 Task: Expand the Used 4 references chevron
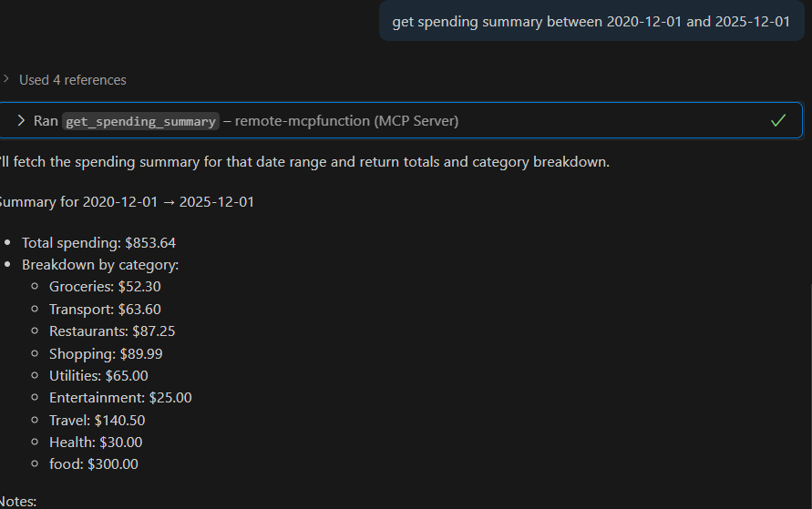(x=6, y=79)
